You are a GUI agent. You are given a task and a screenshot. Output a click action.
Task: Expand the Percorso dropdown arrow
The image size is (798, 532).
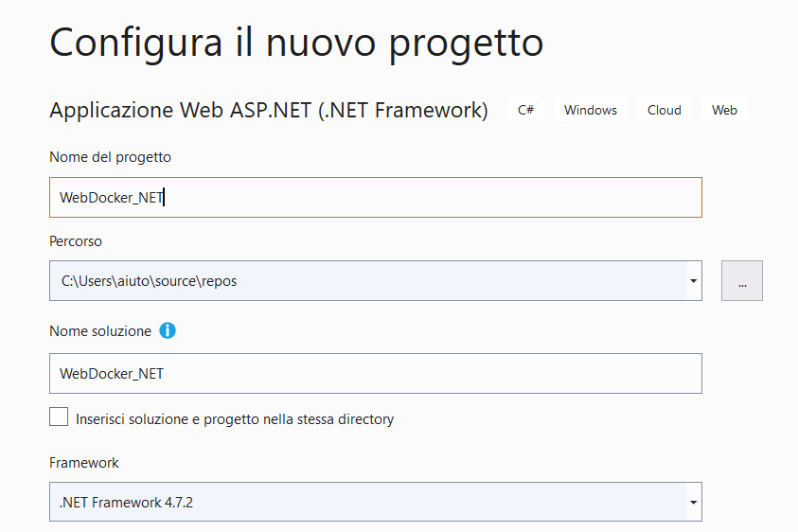click(x=693, y=281)
